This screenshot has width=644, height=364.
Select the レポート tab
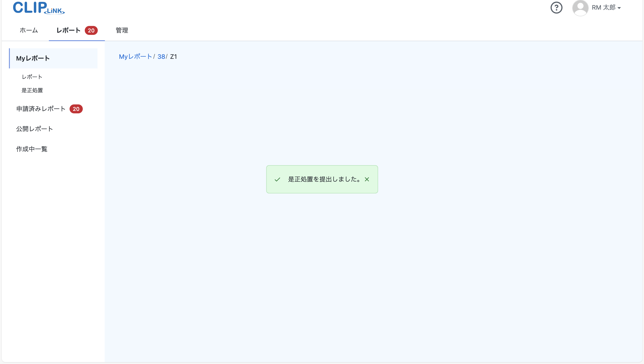click(x=68, y=30)
